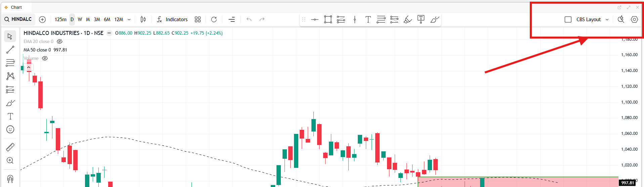The image size is (644, 187).
Task: Select the brush tool in left sidebar
Action: tap(10, 103)
